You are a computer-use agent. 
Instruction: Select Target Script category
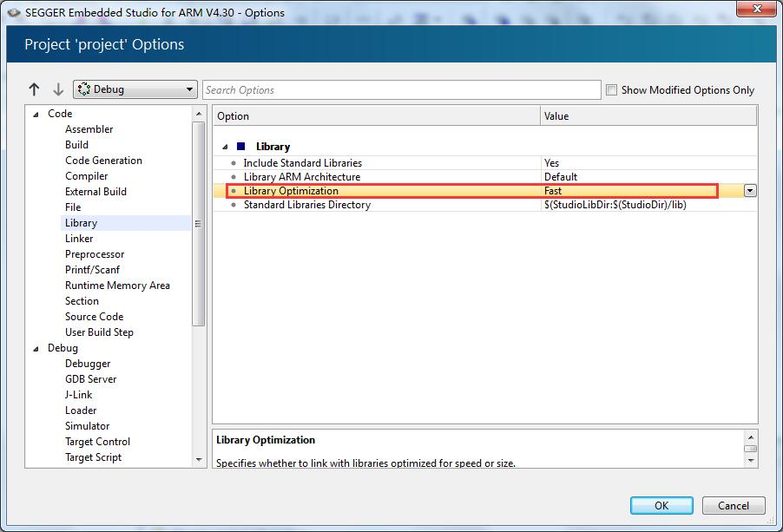pos(93,457)
